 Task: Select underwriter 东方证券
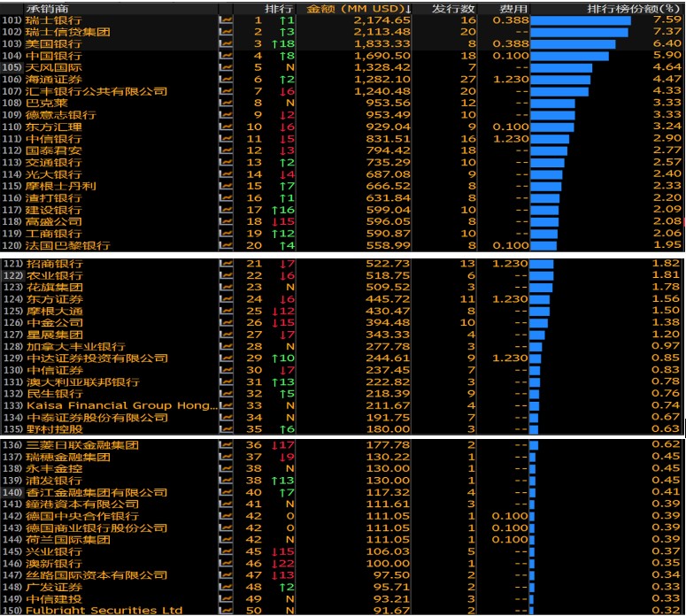54,299
